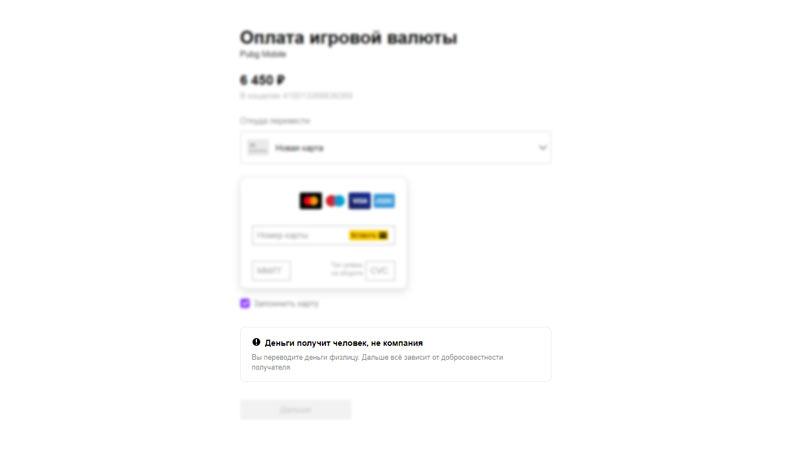The height and width of the screenshot is (450, 800).
Task: Click the wallet number text under amount
Action: (296, 96)
